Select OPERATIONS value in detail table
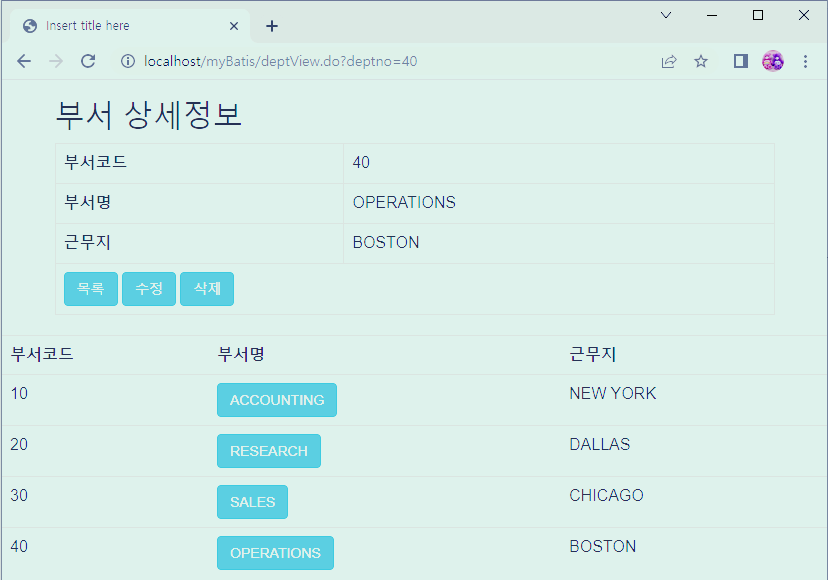 tap(404, 202)
